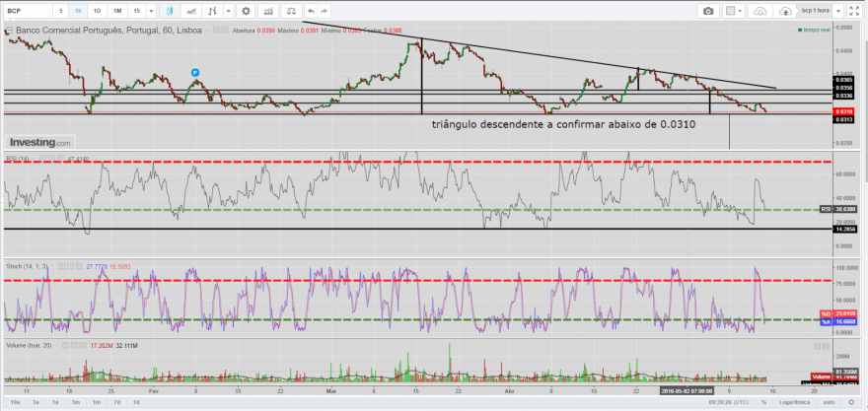Set time range to 1a
Screen dimensions: 868x411
tap(55, 402)
